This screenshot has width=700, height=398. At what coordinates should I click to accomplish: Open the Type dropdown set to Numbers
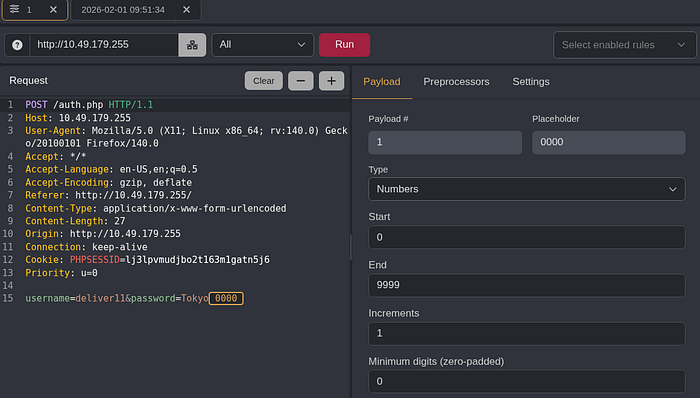[x=526, y=189]
